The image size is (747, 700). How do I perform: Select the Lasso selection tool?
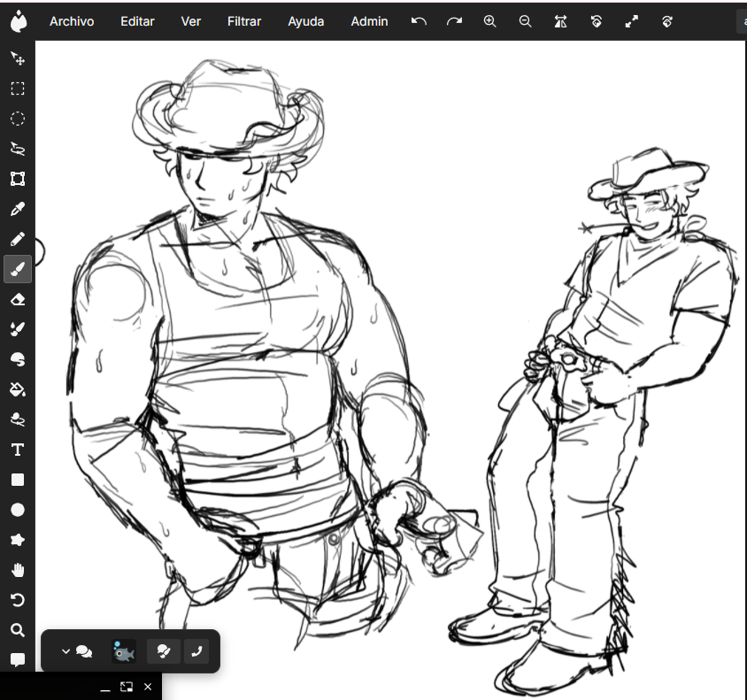coord(18,149)
